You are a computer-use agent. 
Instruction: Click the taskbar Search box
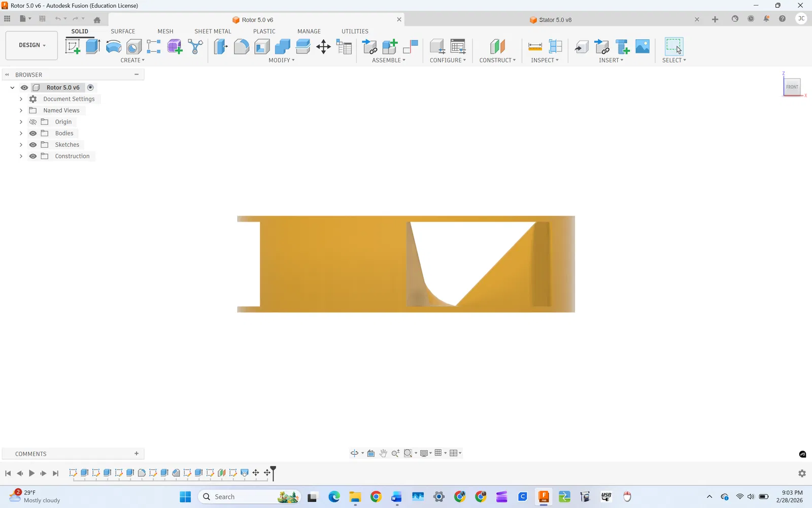[x=249, y=497]
